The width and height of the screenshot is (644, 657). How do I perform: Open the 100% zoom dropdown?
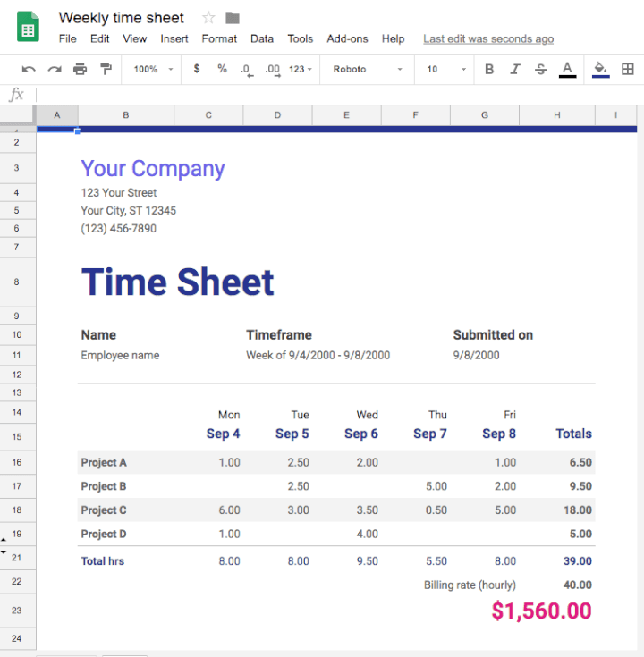click(153, 69)
